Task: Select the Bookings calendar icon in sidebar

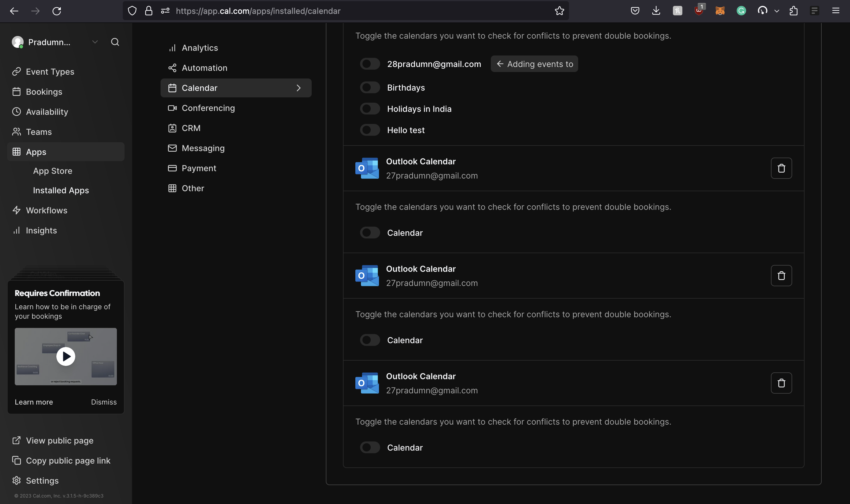Action: pyautogui.click(x=16, y=91)
